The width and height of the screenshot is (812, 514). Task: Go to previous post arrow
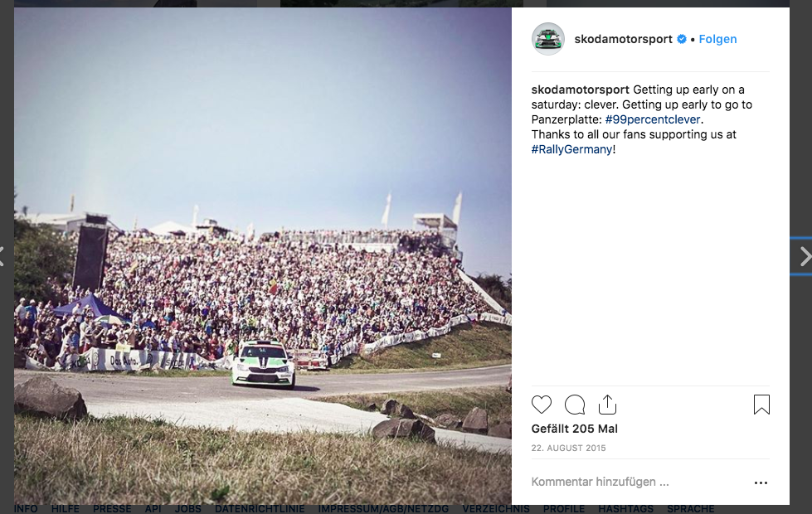point(2,257)
